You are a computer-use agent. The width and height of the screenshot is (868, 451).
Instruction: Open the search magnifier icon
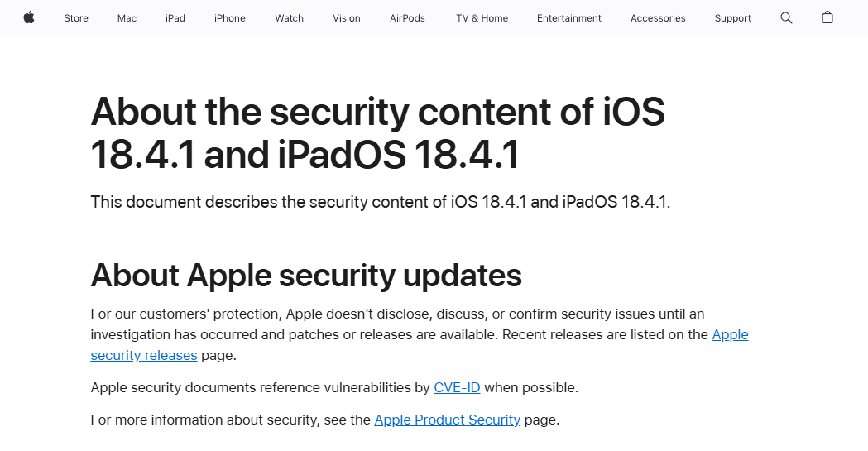point(786,17)
